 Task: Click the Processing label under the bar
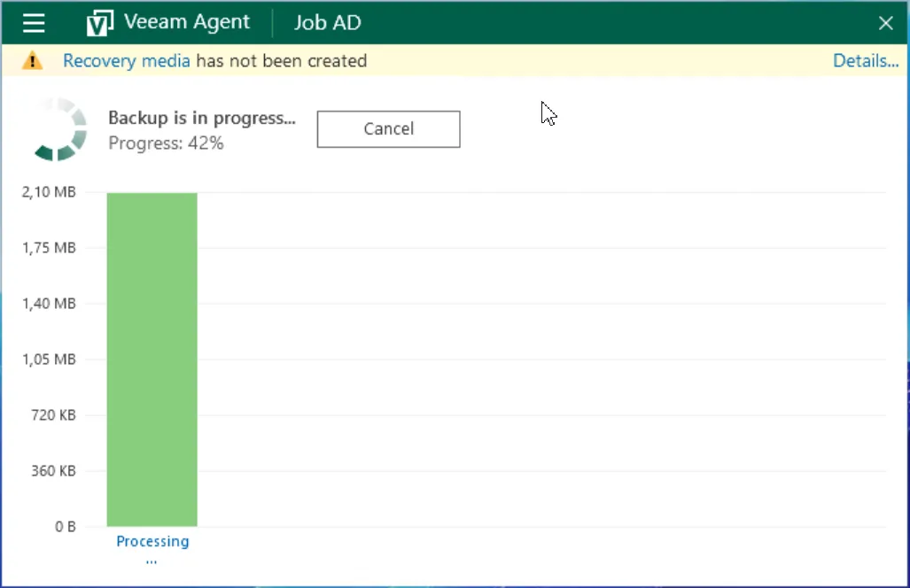[152, 541]
